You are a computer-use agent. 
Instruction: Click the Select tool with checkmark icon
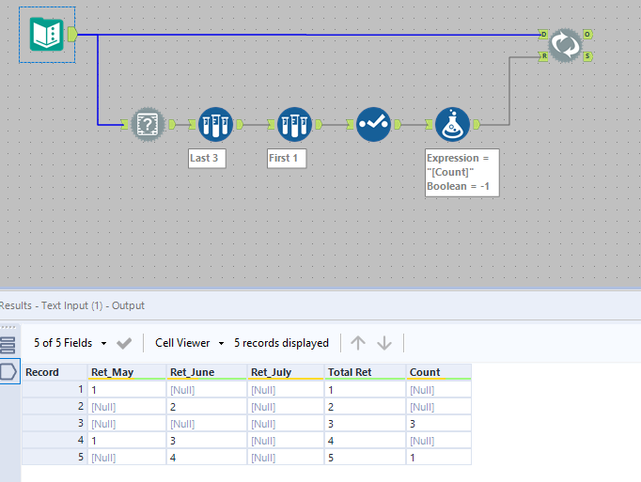[373, 125]
